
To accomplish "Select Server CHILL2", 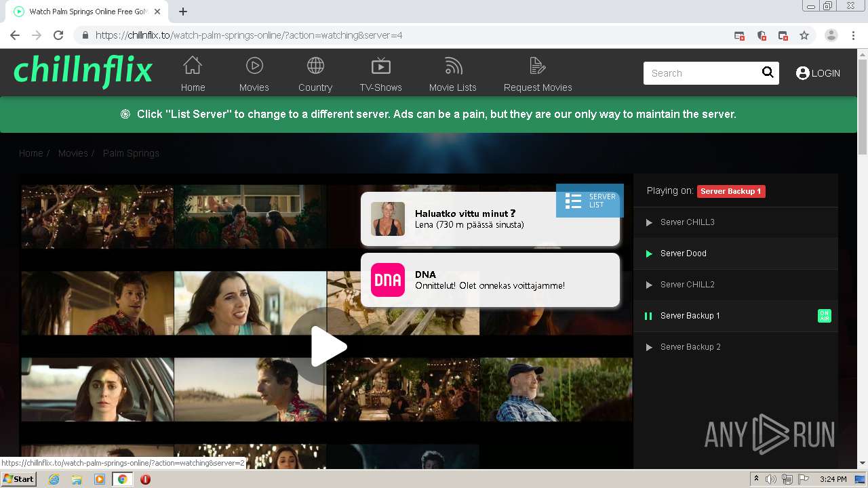I will [x=736, y=285].
